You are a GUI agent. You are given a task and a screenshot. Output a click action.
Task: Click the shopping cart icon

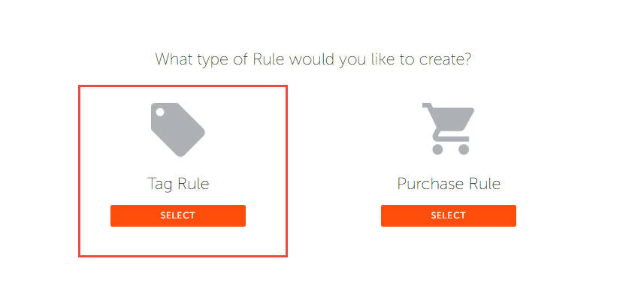pyautogui.click(x=448, y=128)
